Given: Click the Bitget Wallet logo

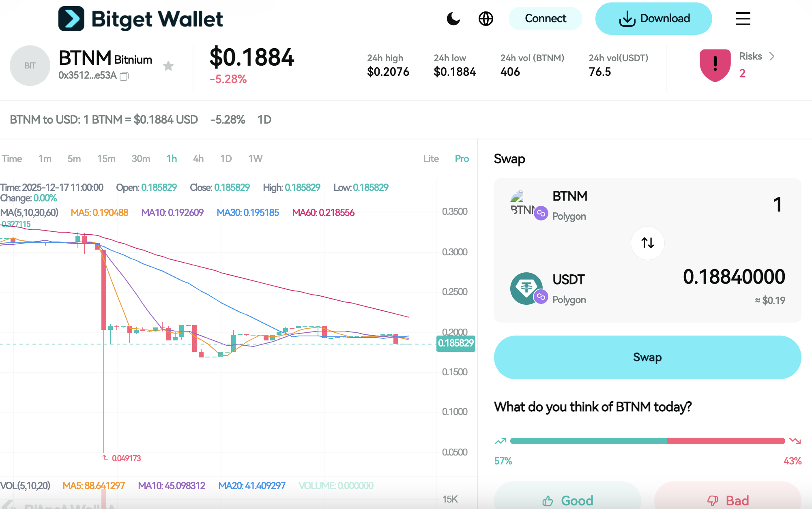Looking at the screenshot, I should pos(141,19).
